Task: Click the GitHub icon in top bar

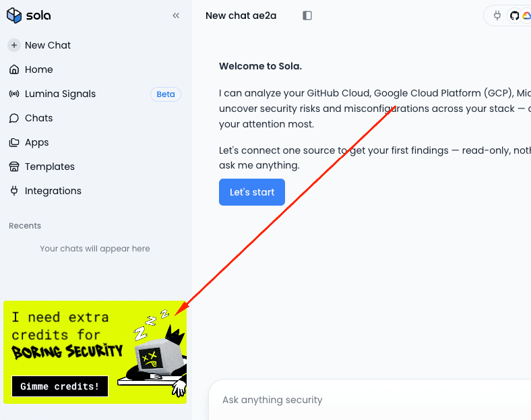Action: click(x=514, y=16)
